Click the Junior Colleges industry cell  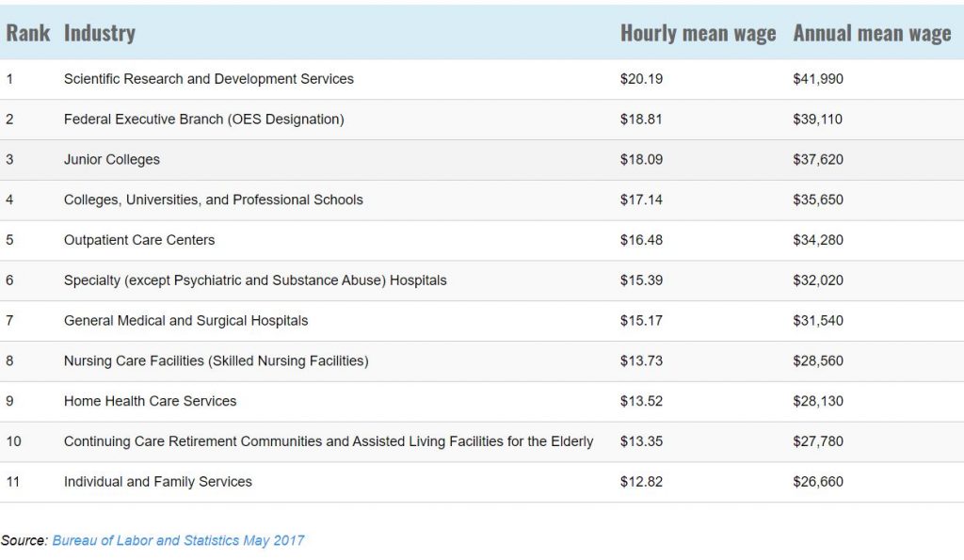tap(112, 160)
